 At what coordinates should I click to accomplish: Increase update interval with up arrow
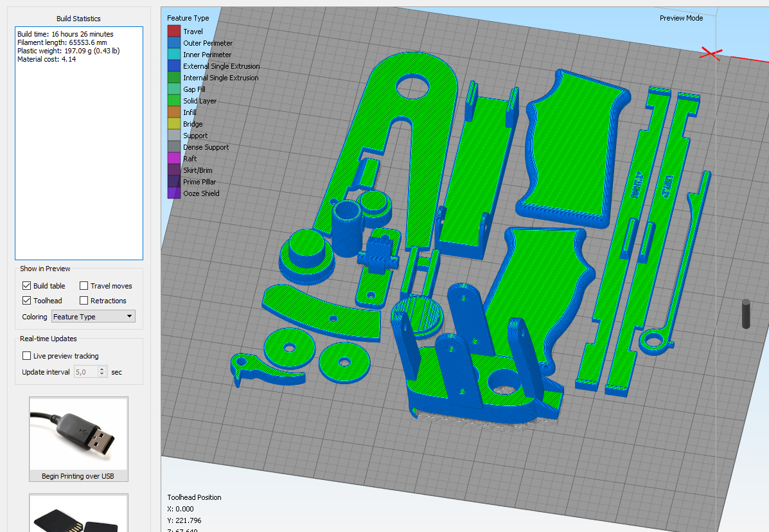(102, 369)
